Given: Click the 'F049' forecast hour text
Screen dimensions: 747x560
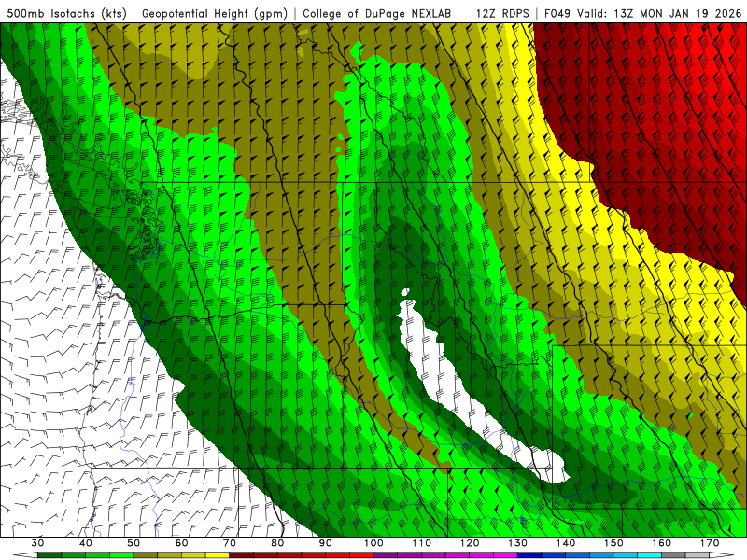Looking at the screenshot, I should [558, 13].
